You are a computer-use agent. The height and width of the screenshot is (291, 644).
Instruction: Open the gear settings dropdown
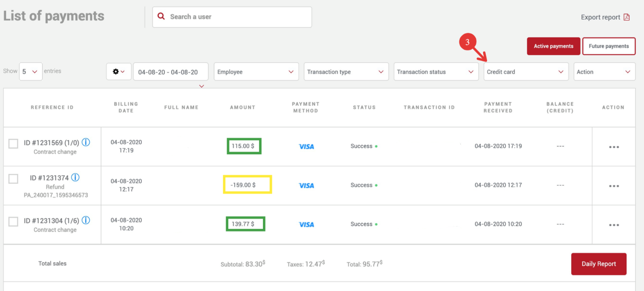(118, 72)
